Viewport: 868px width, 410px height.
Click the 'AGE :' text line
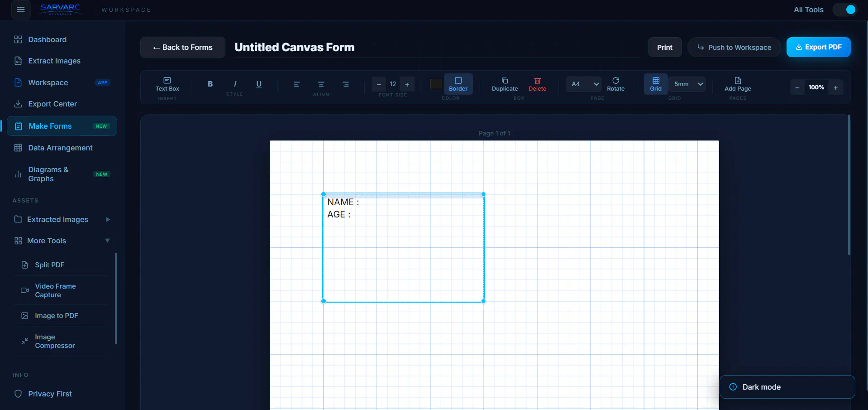(339, 214)
